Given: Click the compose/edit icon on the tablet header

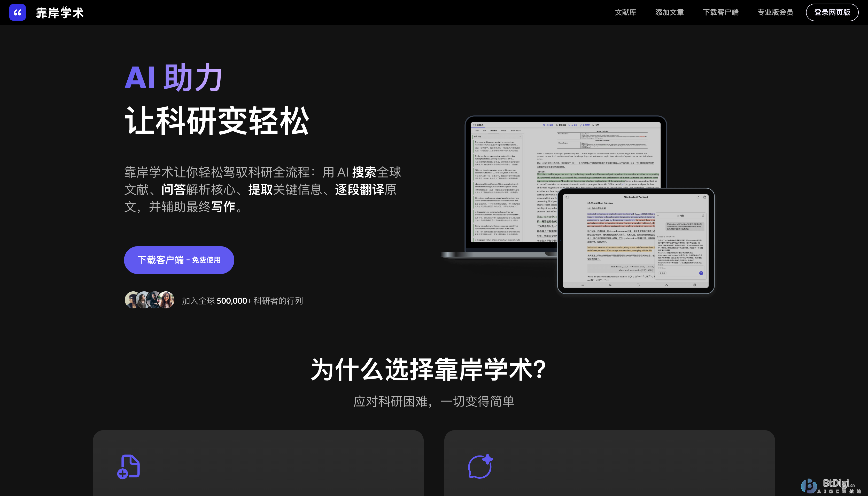Looking at the screenshot, I should pyautogui.click(x=698, y=197).
